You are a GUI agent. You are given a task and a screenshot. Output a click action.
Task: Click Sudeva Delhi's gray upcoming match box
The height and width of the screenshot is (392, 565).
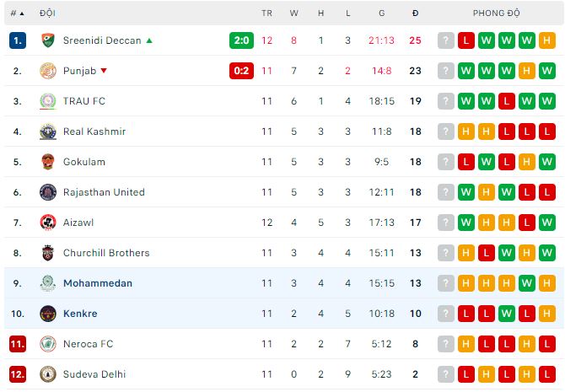[x=446, y=374]
